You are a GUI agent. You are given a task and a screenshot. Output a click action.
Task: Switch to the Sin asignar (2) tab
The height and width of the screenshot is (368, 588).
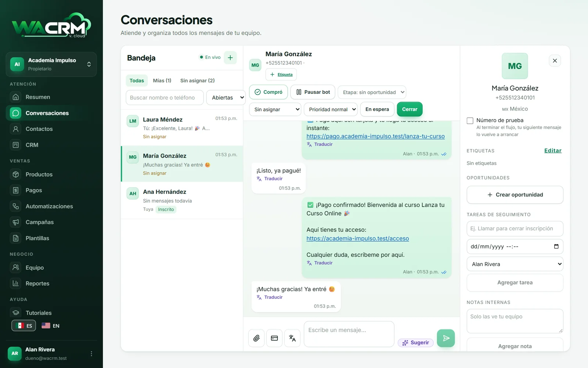197,81
